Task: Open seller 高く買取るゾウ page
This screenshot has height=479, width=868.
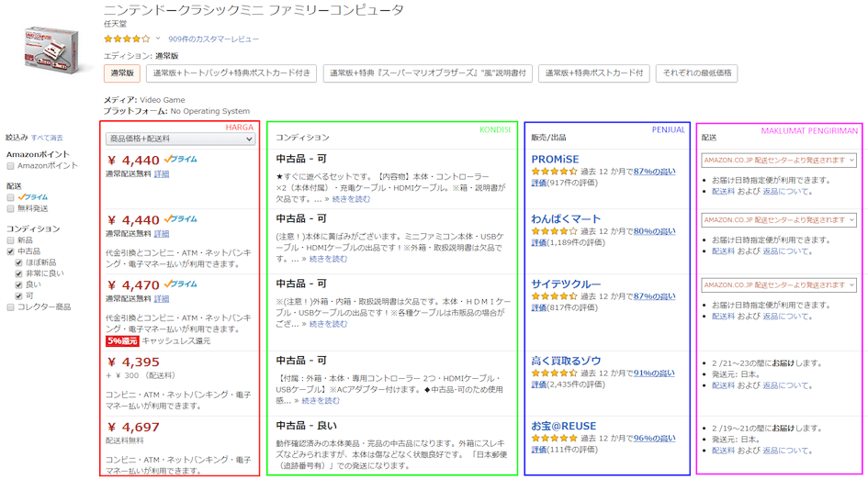Action: pyautogui.click(x=566, y=361)
